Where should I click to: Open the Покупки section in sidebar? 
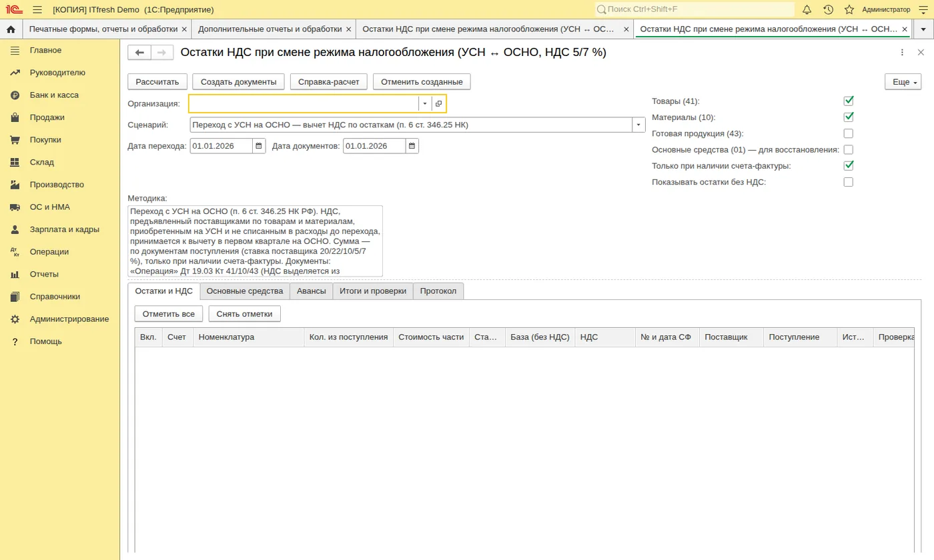click(45, 140)
